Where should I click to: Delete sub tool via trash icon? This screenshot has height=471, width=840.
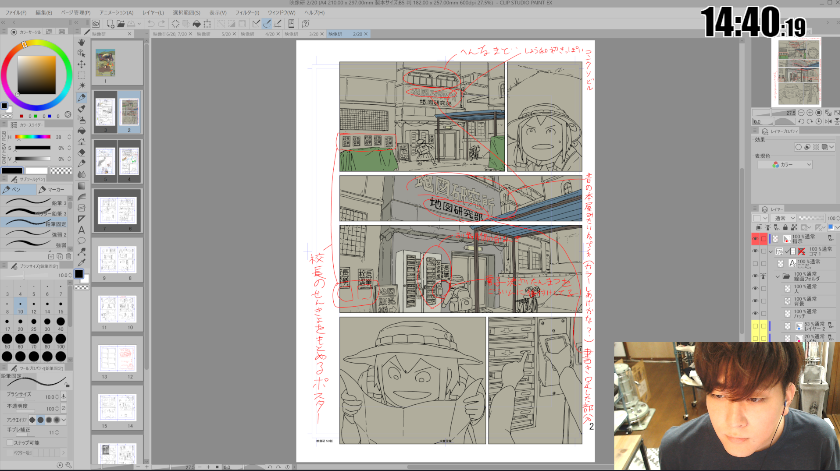coord(68,256)
